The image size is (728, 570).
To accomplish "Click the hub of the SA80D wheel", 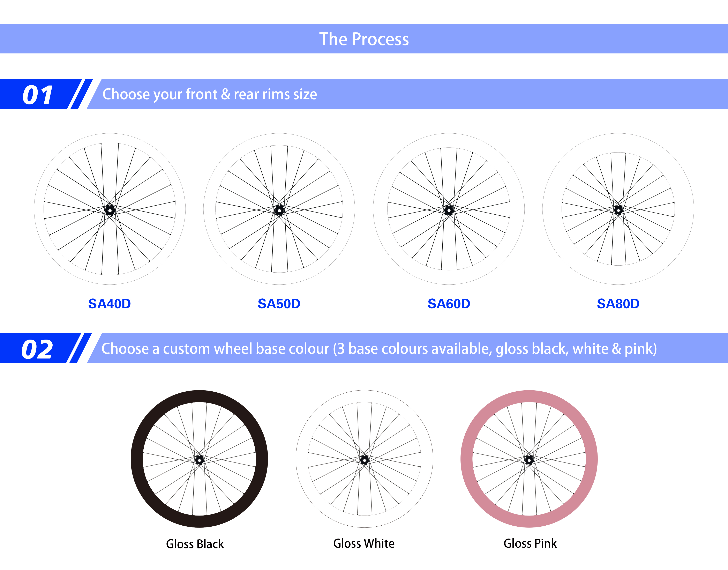I will (x=618, y=210).
